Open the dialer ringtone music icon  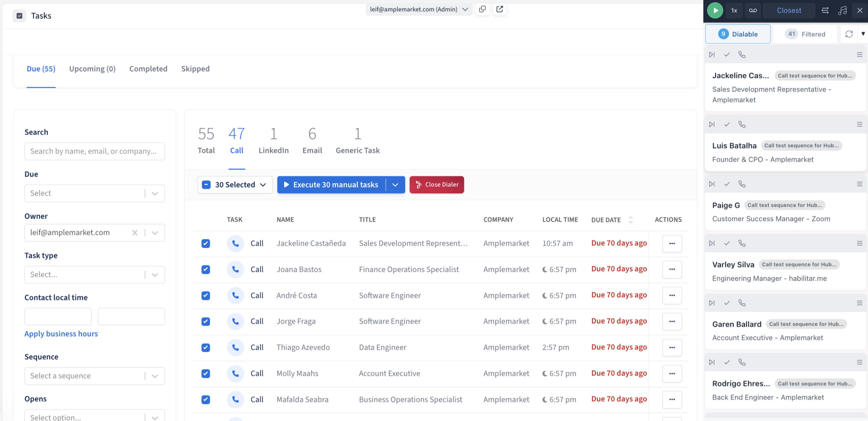click(842, 10)
